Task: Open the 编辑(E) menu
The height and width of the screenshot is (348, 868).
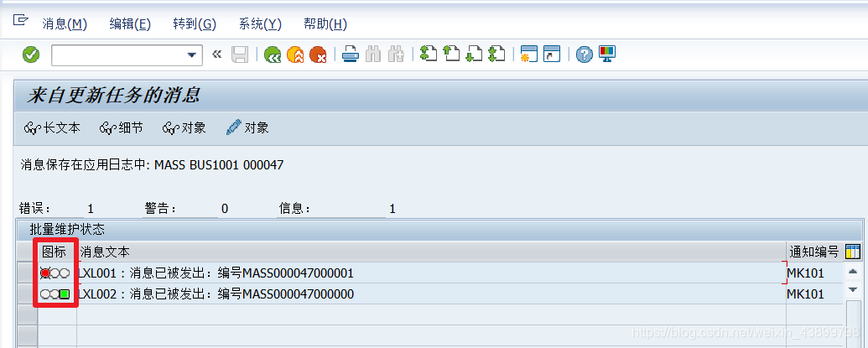Action: point(130,24)
